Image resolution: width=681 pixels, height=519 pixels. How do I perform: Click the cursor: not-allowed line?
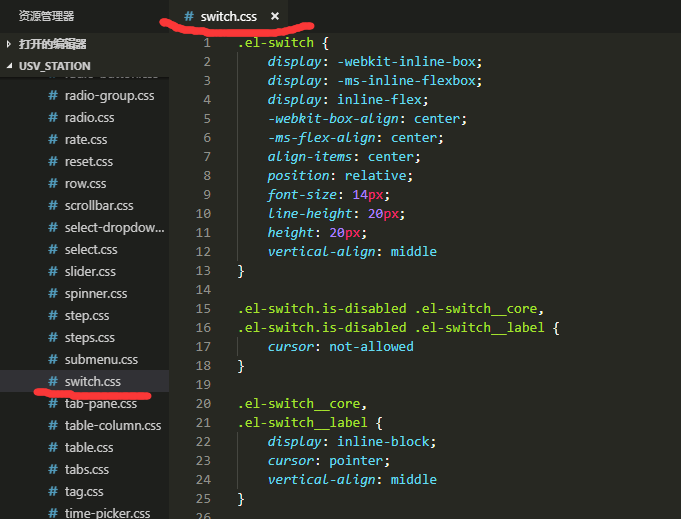[340, 347]
